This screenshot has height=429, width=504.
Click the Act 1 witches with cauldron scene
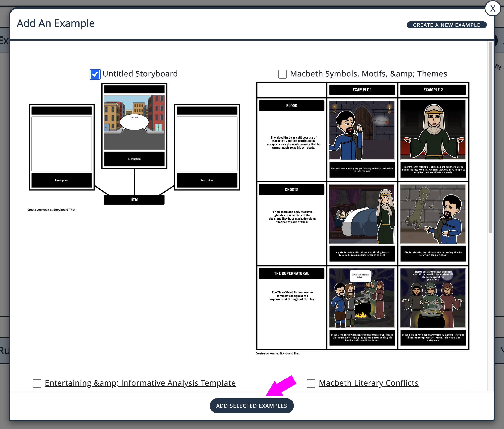coord(362,298)
